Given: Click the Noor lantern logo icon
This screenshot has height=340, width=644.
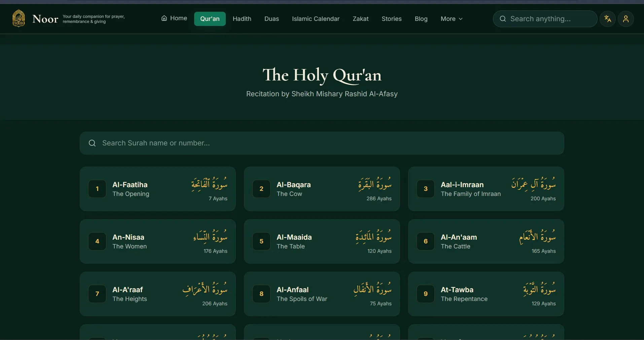Looking at the screenshot, I should tap(19, 18).
